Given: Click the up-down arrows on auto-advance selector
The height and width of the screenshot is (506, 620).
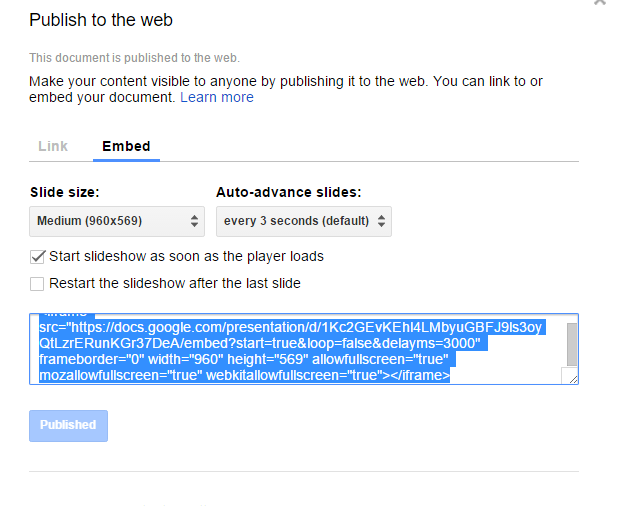Looking at the screenshot, I should tap(381, 221).
